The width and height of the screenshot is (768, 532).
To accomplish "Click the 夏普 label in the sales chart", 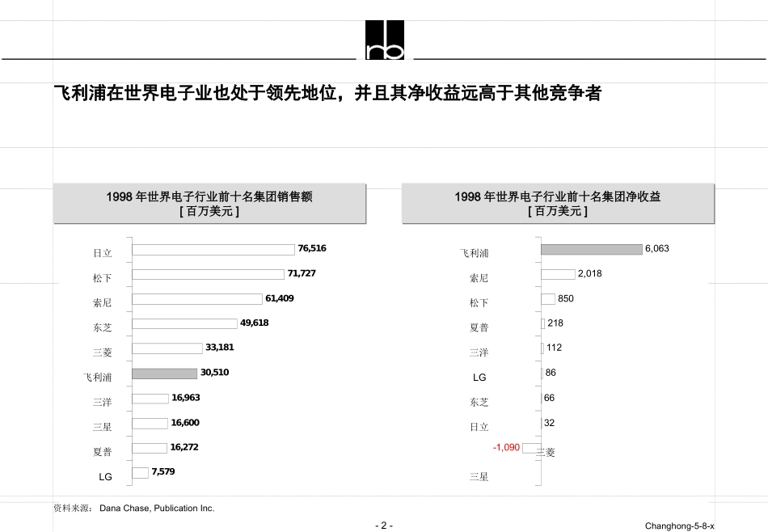I will pyautogui.click(x=103, y=452).
